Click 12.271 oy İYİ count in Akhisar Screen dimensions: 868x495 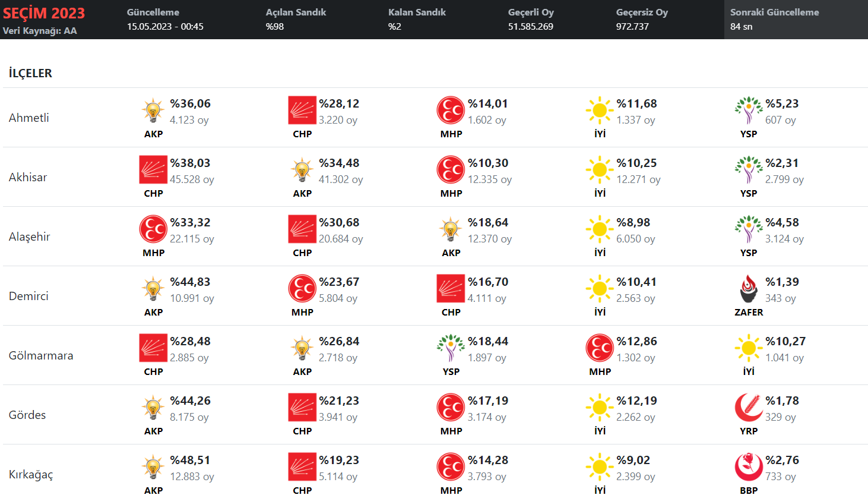point(638,179)
